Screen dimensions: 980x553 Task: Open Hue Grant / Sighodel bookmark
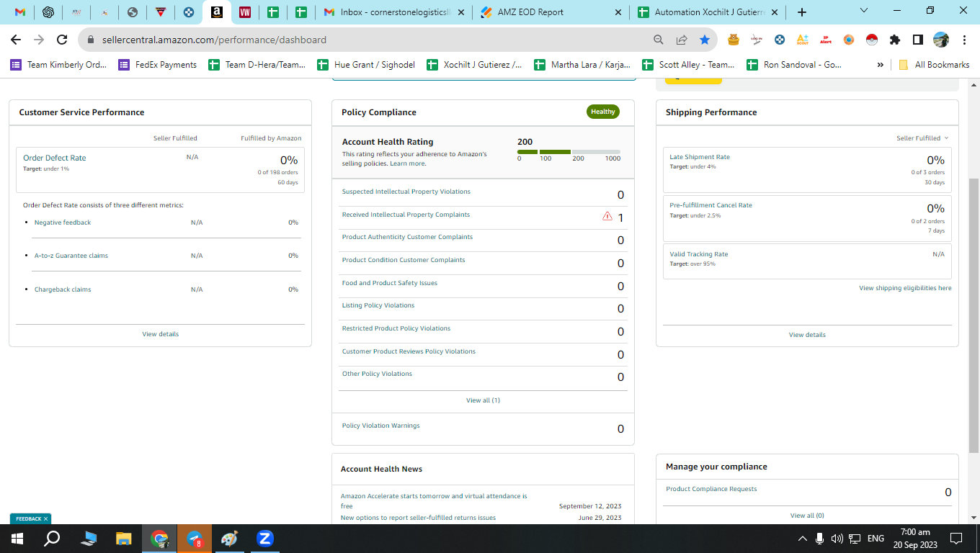click(x=367, y=65)
